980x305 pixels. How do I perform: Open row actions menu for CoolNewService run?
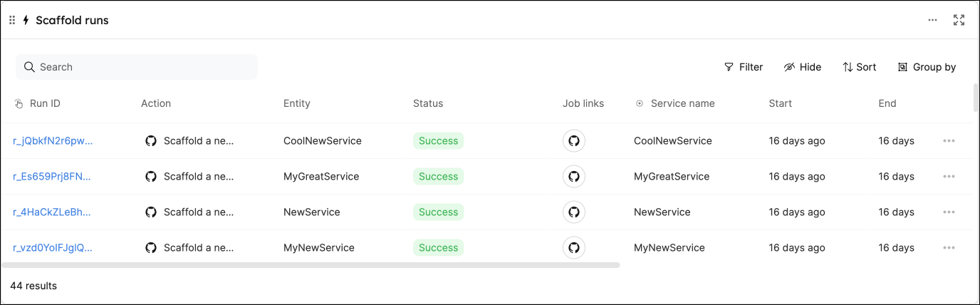point(949,141)
